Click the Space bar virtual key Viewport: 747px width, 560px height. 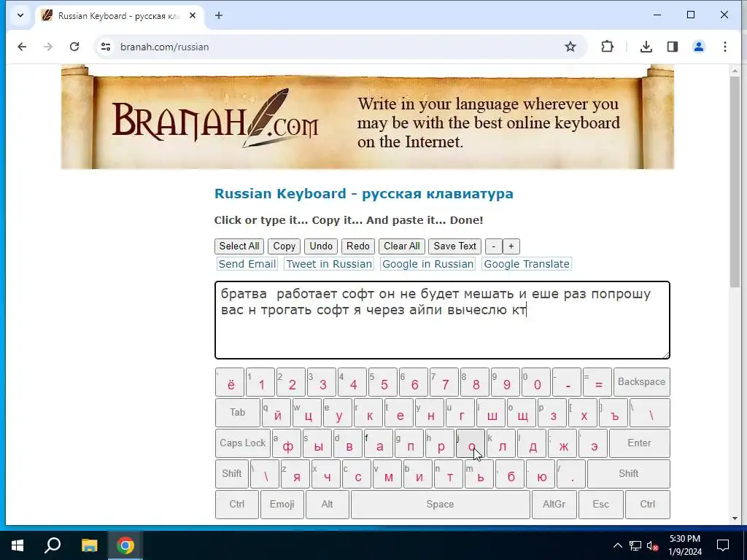pyautogui.click(x=440, y=504)
